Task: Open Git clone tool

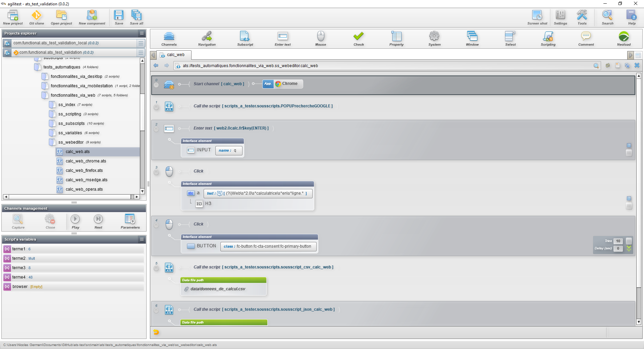Action: coord(37,17)
